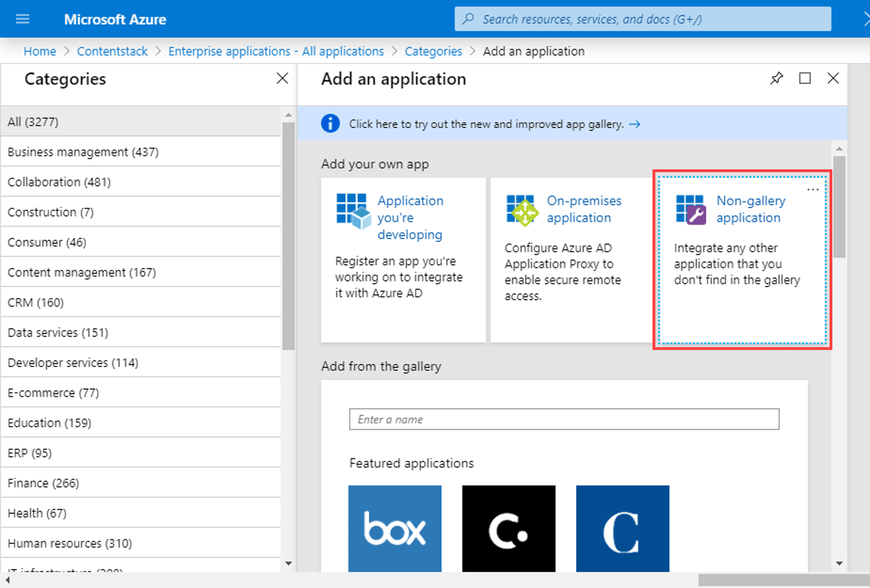Click the Enter a name search field

coord(564,419)
